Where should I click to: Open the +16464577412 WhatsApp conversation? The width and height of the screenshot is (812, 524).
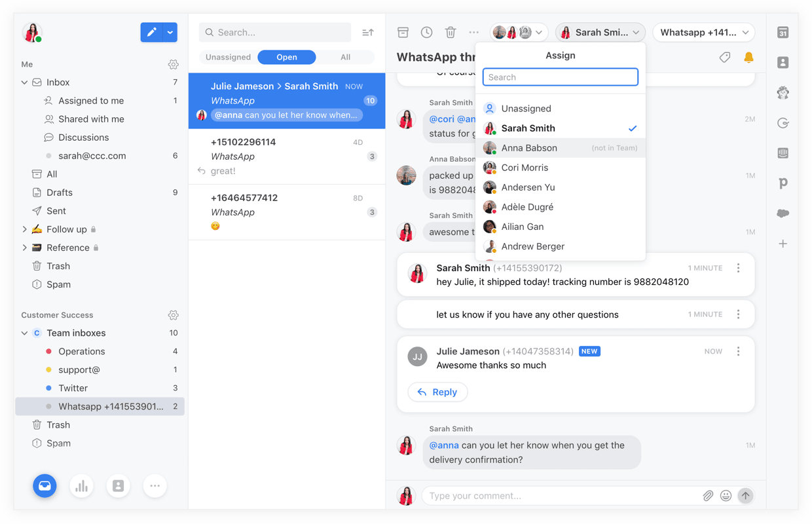click(x=287, y=212)
